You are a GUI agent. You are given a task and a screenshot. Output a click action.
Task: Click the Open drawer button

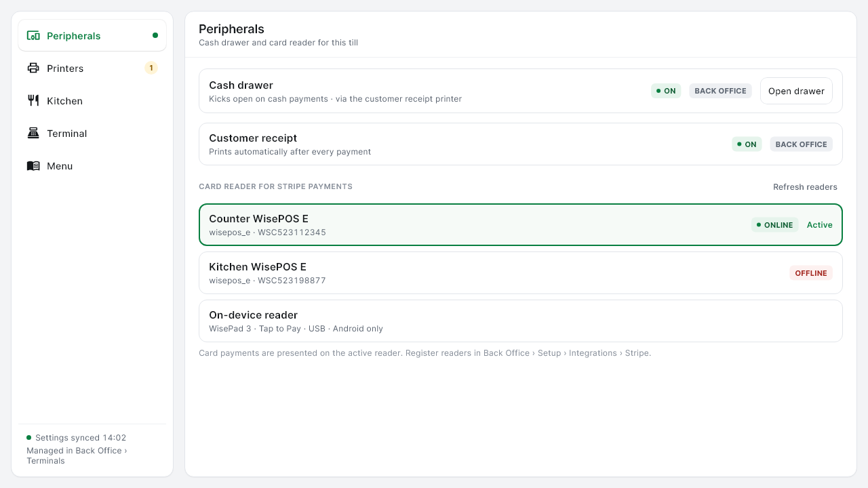point(796,91)
